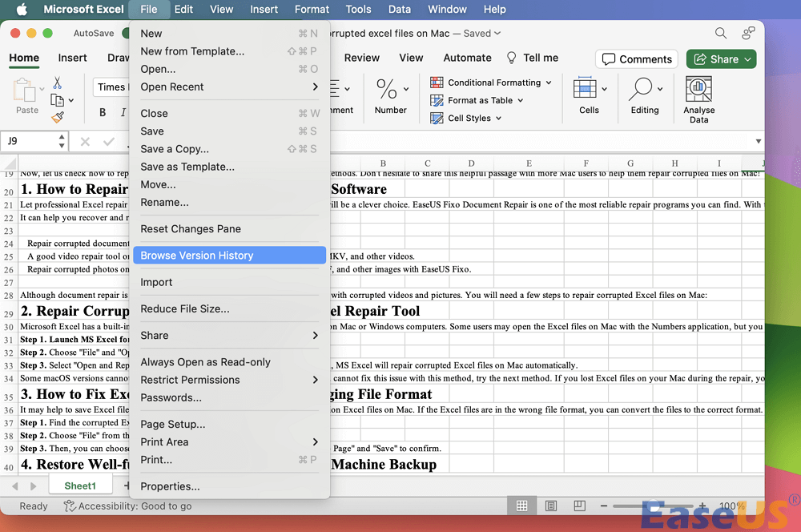Click the Number format percent icon
The height and width of the screenshot is (532, 801).
pos(387,88)
